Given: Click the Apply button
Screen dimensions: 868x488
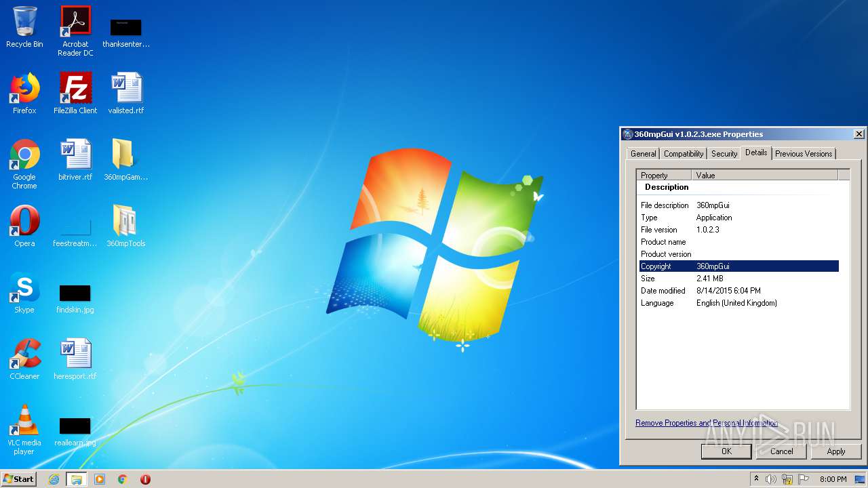Looking at the screenshot, I should (836, 451).
